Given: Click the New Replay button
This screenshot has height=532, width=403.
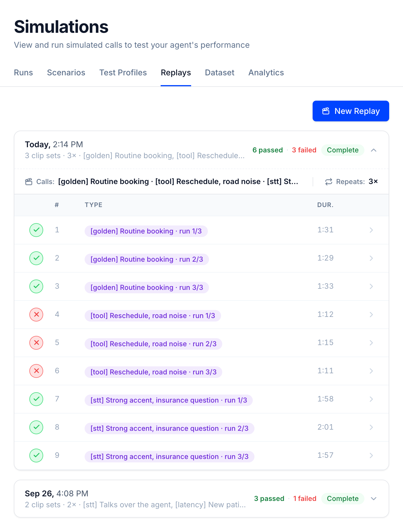Looking at the screenshot, I should point(351,111).
